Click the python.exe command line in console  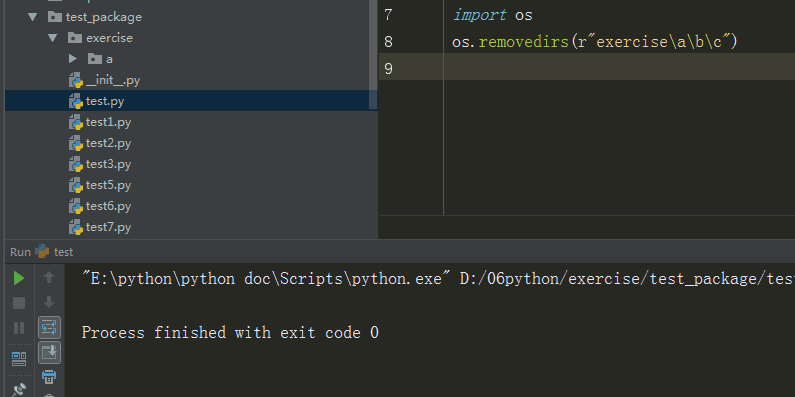click(x=438, y=278)
